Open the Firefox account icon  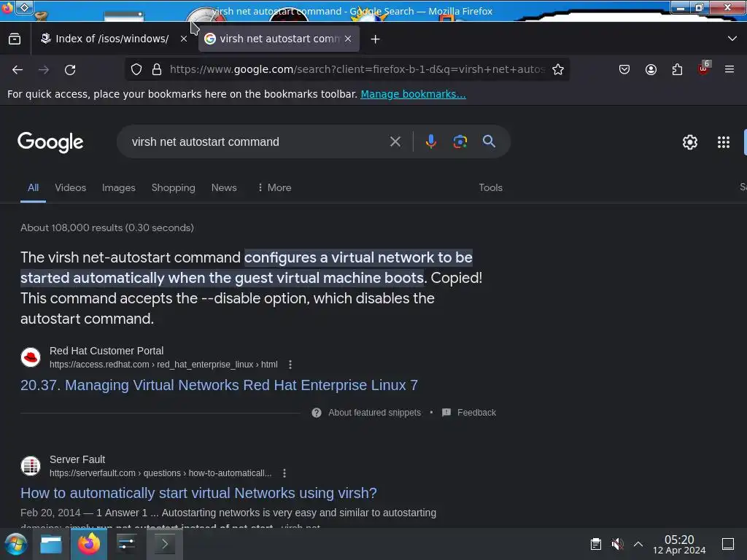click(x=651, y=69)
